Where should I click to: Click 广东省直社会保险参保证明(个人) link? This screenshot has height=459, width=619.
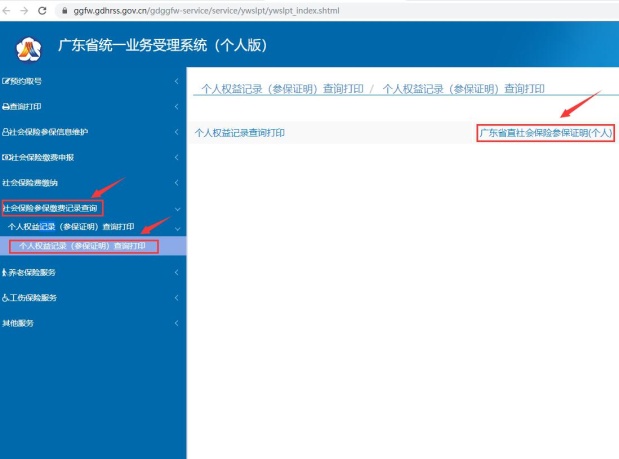click(x=545, y=133)
